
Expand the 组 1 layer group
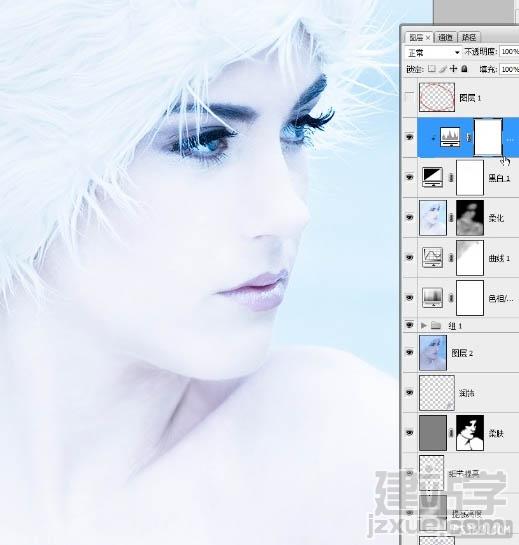pos(423,326)
